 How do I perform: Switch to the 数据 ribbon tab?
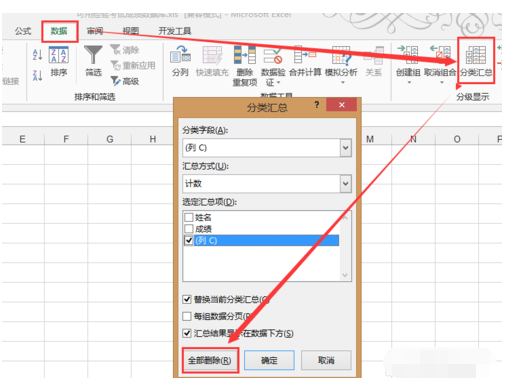[x=59, y=31]
